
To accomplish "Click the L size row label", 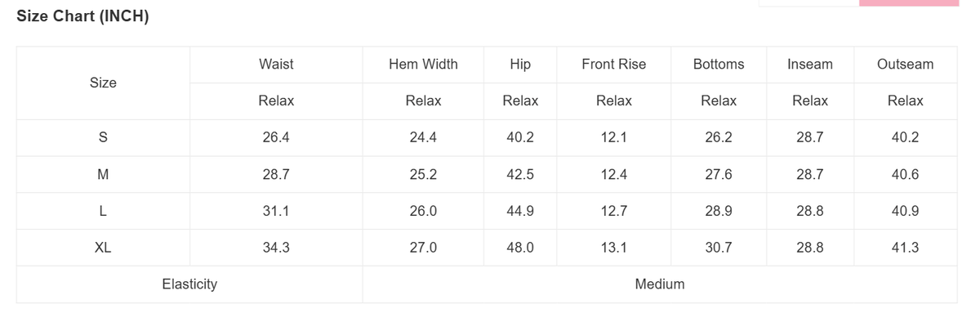I will pos(103,211).
